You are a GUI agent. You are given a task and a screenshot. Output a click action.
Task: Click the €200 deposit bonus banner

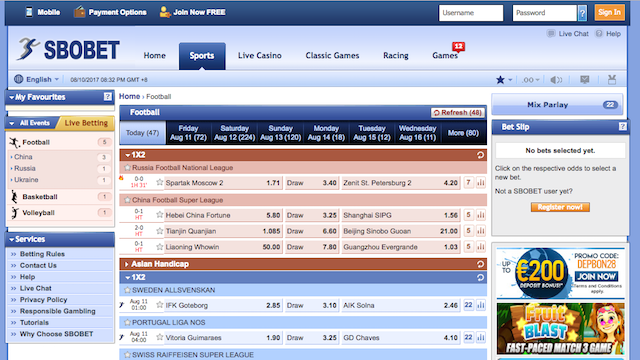click(x=560, y=273)
